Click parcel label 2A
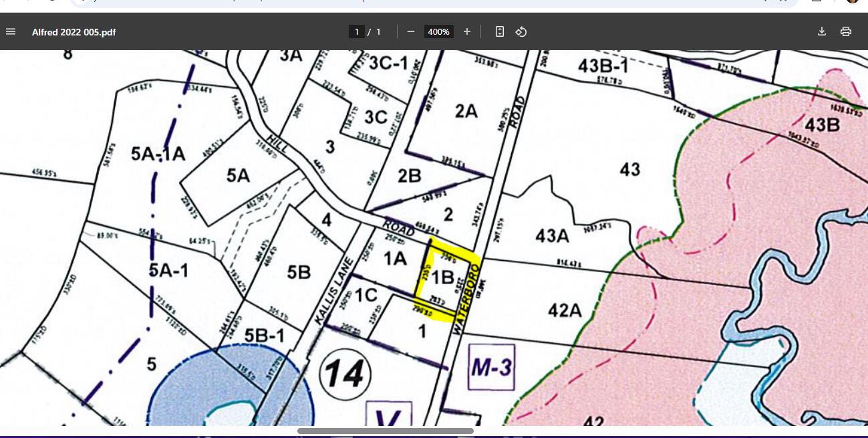This screenshot has height=438, width=868. 466,111
